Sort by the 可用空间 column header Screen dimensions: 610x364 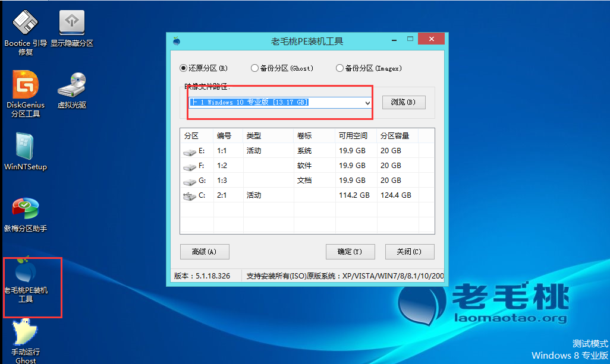click(356, 135)
